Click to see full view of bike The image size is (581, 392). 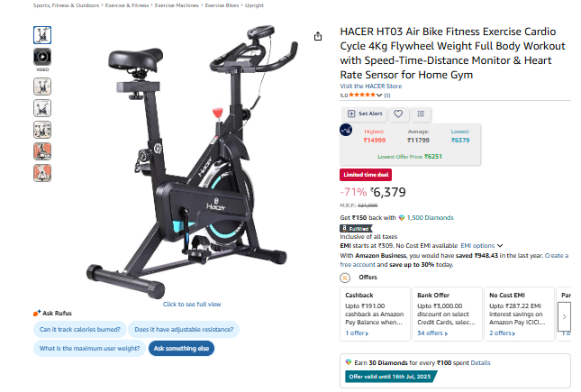(x=192, y=304)
